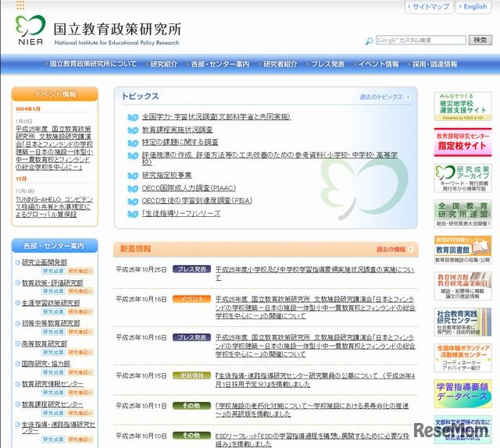Click arrow icon next to 過去の情報
The height and width of the screenshot is (448, 500).
[411, 250]
